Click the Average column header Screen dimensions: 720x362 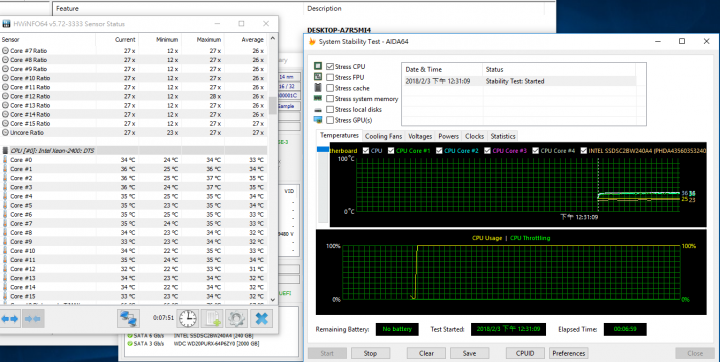click(246, 40)
